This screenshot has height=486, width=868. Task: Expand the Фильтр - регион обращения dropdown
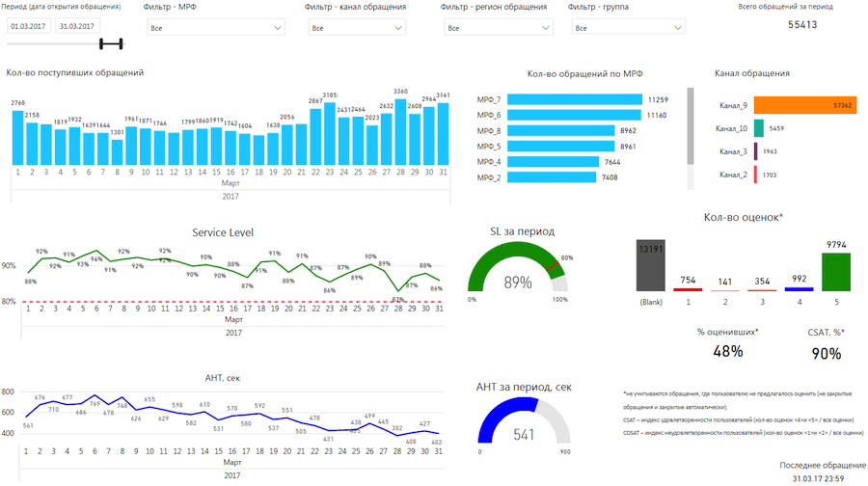498,28
